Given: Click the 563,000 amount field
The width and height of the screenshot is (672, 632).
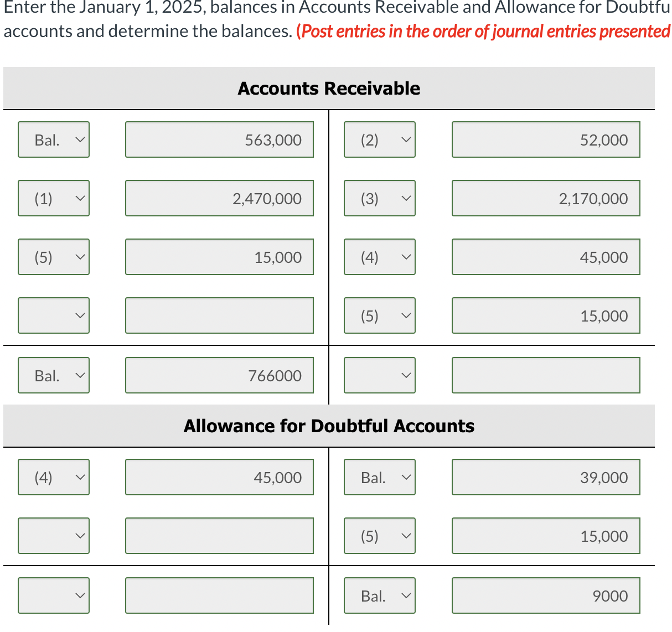Looking at the screenshot, I should [x=219, y=139].
